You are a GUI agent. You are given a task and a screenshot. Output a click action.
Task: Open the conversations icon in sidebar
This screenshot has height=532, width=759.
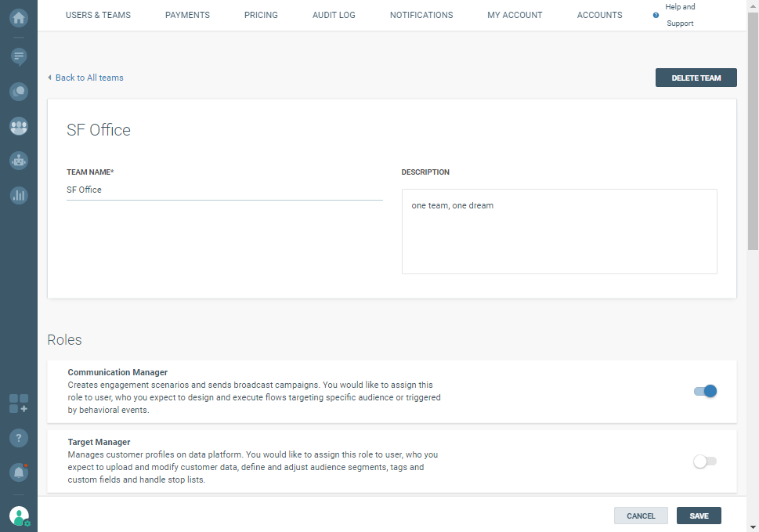coord(19,92)
